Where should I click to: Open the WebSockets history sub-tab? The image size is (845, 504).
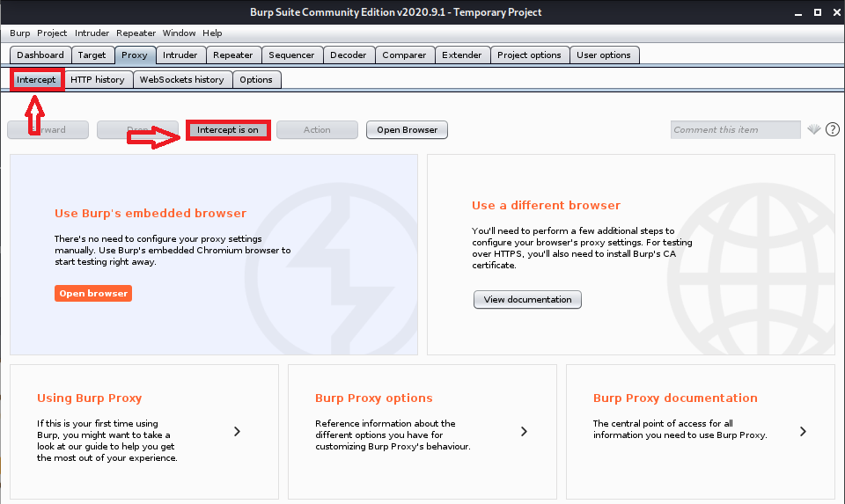point(181,80)
